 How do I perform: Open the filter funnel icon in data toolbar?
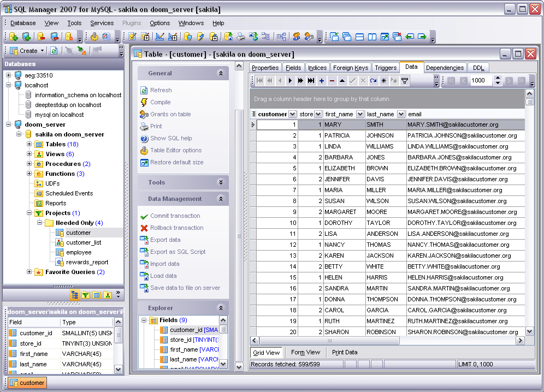[405, 81]
